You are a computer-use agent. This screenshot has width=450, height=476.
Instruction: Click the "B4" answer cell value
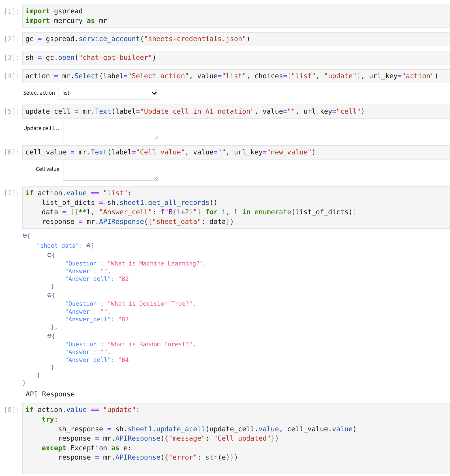pos(125,360)
